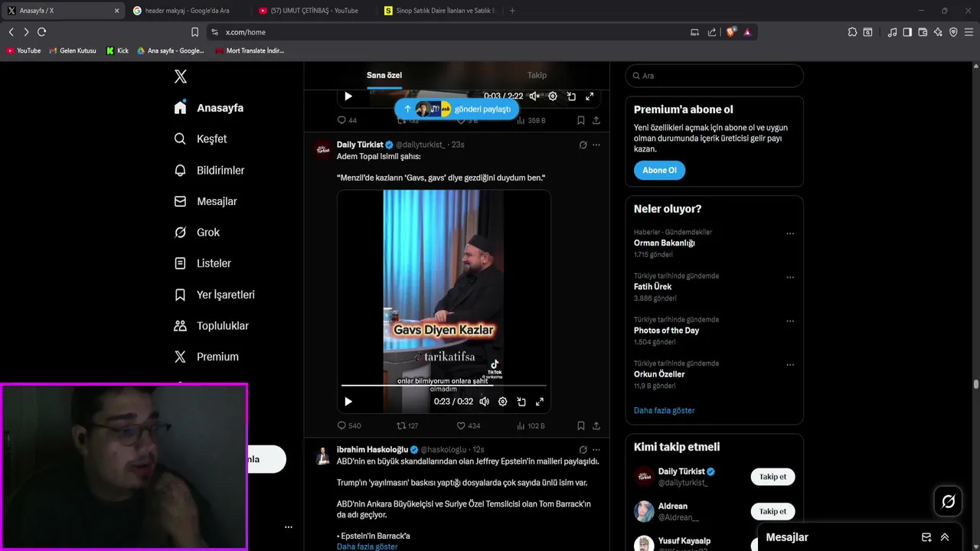This screenshot has height=551, width=980.
Task: Open Grok from the sidebar
Action: [x=196, y=232]
